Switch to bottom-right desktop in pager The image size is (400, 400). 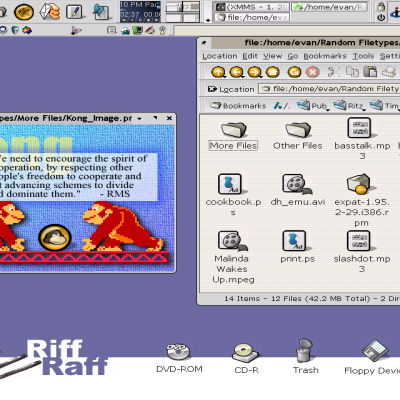pos(191,17)
